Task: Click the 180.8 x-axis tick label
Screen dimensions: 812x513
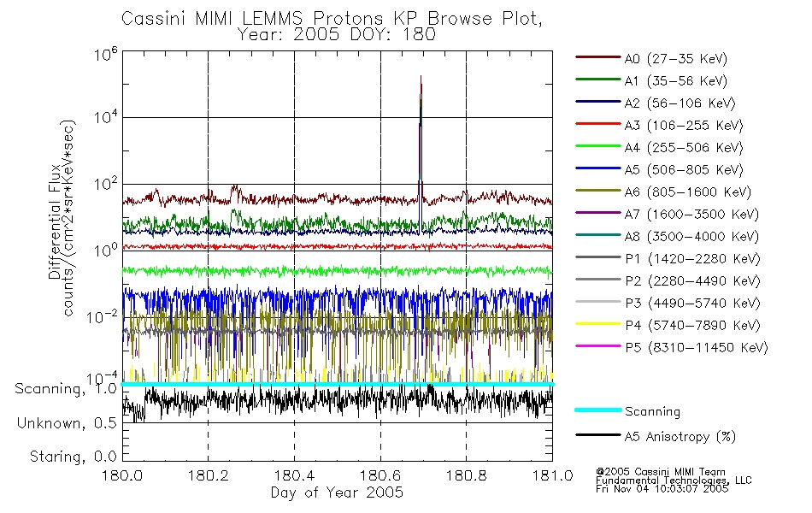Action: (466, 475)
